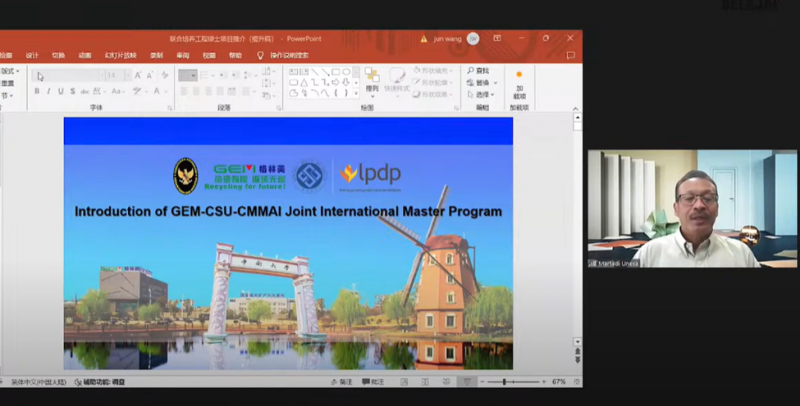Viewport: 800px width, 406px height.
Task: Toggle bold formatting in Font group
Action: point(36,91)
